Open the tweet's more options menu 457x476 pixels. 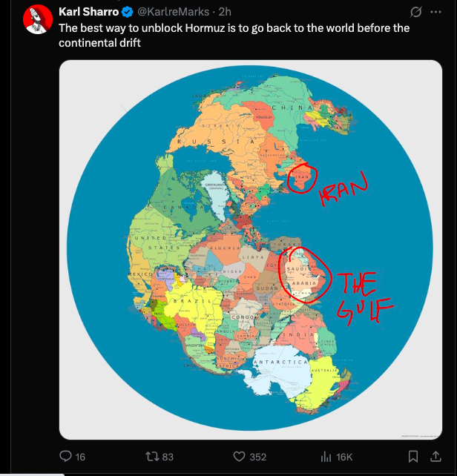pyautogui.click(x=435, y=12)
